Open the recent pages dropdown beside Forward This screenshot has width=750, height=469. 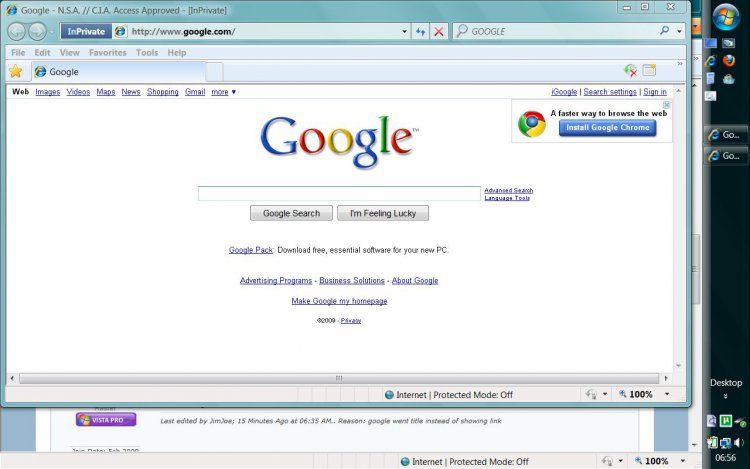click(x=52, y=32)
